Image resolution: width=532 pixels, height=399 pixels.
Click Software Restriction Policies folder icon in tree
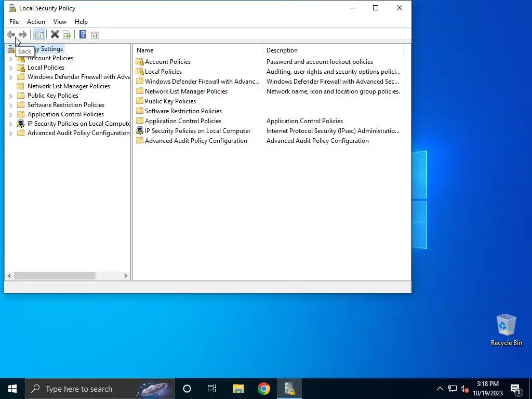[21, 105]
